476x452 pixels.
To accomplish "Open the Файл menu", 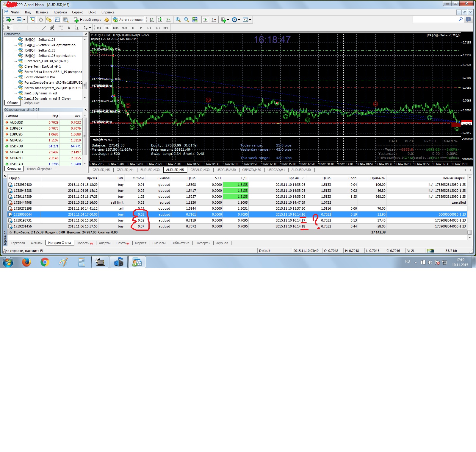I will click(x=15, y=12).
